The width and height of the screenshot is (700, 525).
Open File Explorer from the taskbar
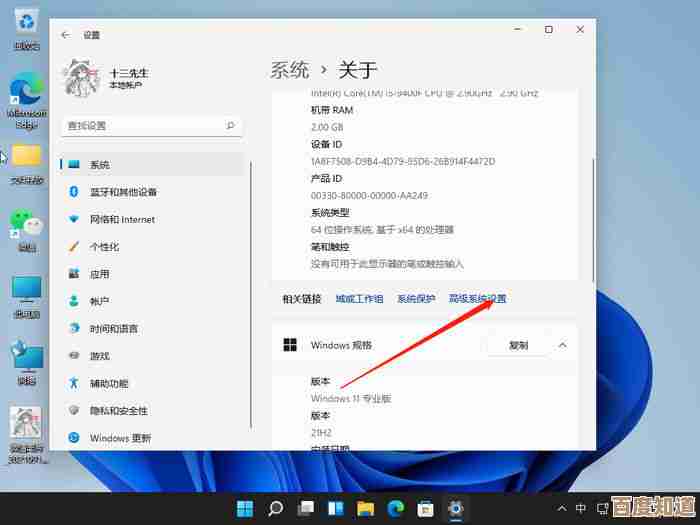[x=365, y=508]
